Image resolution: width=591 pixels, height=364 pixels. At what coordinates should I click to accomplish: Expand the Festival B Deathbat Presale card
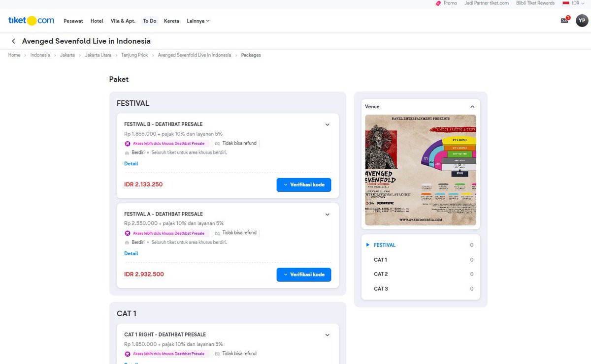(328, 124)
